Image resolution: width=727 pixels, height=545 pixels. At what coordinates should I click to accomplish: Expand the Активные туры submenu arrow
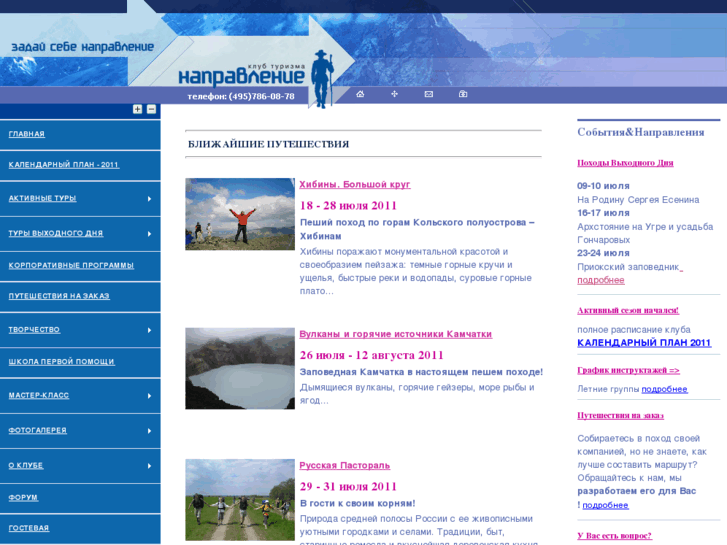click(149, 199)
